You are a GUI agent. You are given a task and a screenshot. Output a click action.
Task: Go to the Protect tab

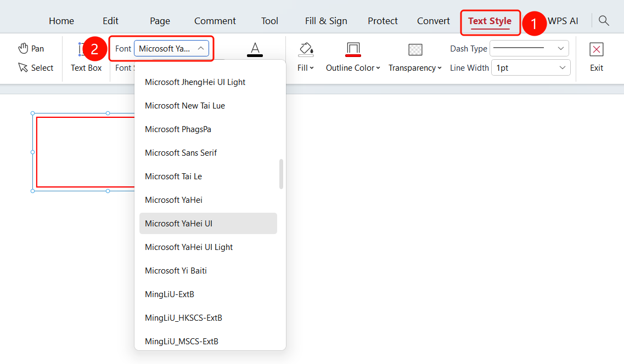[383, 21]
